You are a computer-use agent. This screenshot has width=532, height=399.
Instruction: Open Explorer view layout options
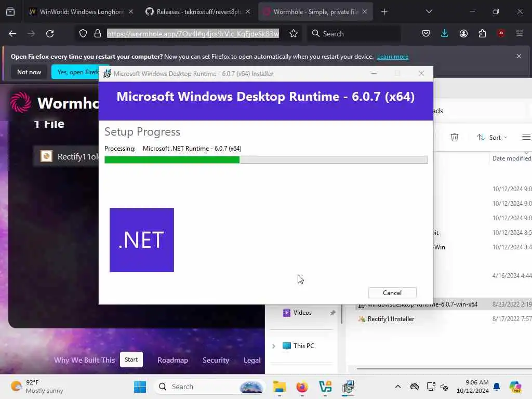526,137
